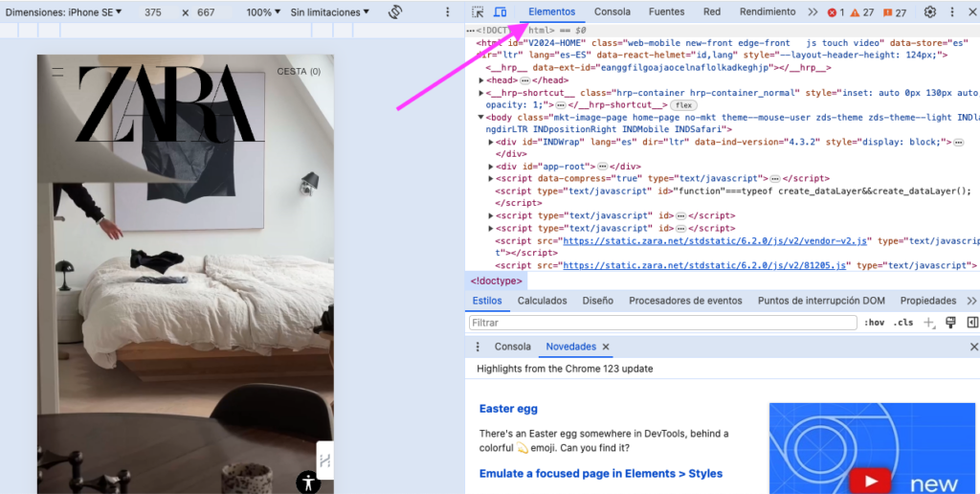This screenshot has width=980, height=494.
Task: Expand the data-compress script node
Action: [x=491, y=179]
